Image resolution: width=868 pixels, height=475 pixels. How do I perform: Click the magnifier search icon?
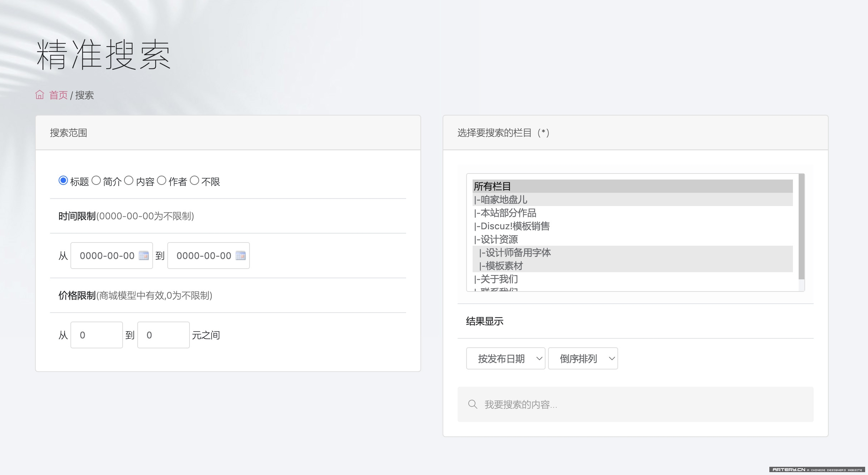coord(473,405)
